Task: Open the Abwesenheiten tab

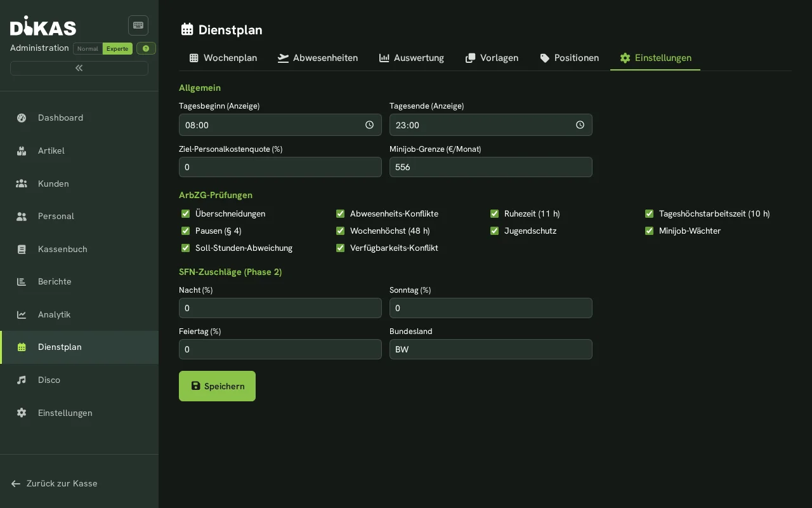Action: point(318,58)
